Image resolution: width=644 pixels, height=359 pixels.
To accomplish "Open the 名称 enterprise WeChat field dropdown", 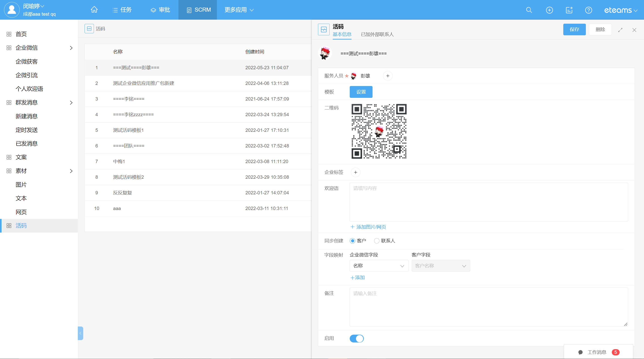I will tap(379, 266).
